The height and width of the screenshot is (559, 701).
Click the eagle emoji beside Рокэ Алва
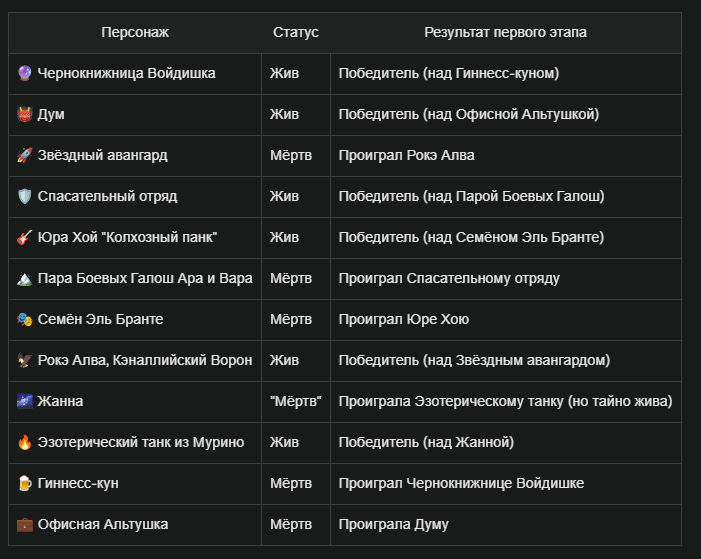point(25,360)
